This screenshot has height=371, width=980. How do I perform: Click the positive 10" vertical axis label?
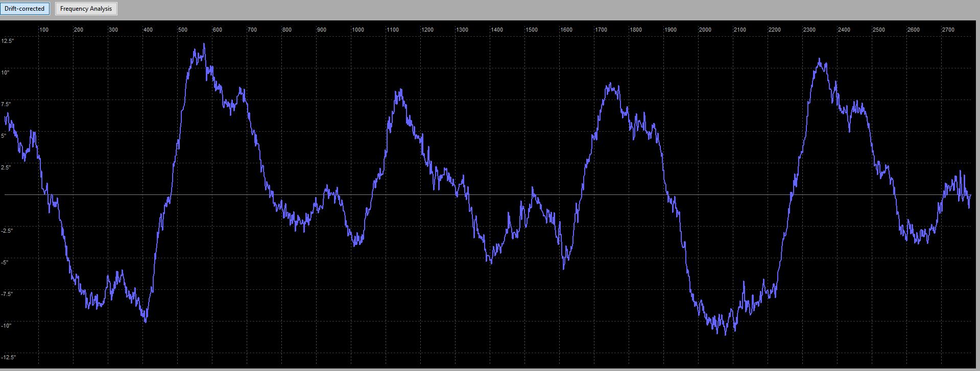[x=6, y=72]
